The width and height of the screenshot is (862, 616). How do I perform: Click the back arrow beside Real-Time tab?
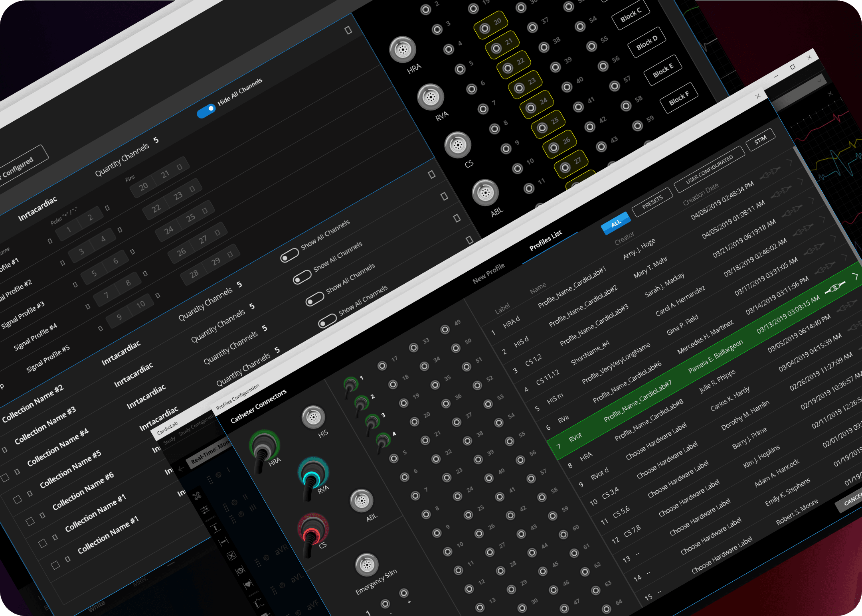pos(181,469)
